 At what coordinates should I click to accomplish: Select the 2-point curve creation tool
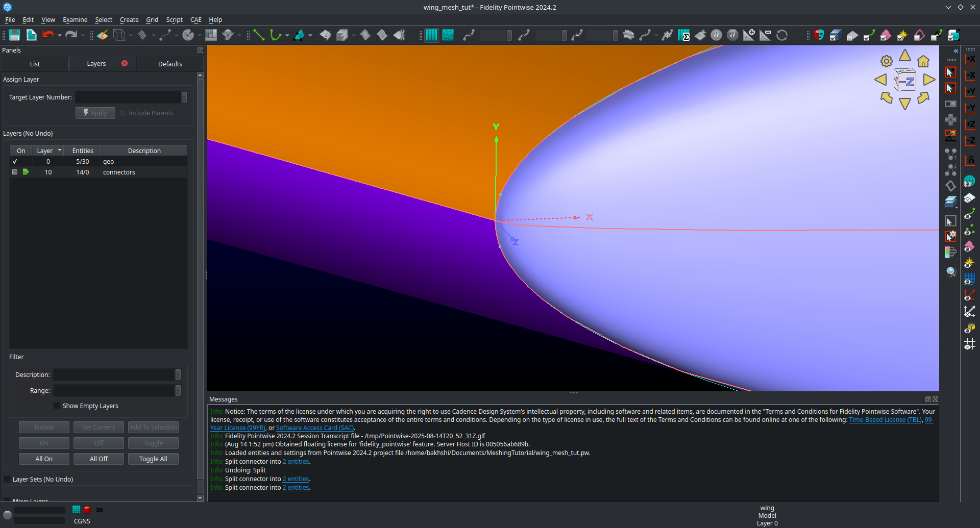coord(259,35)
